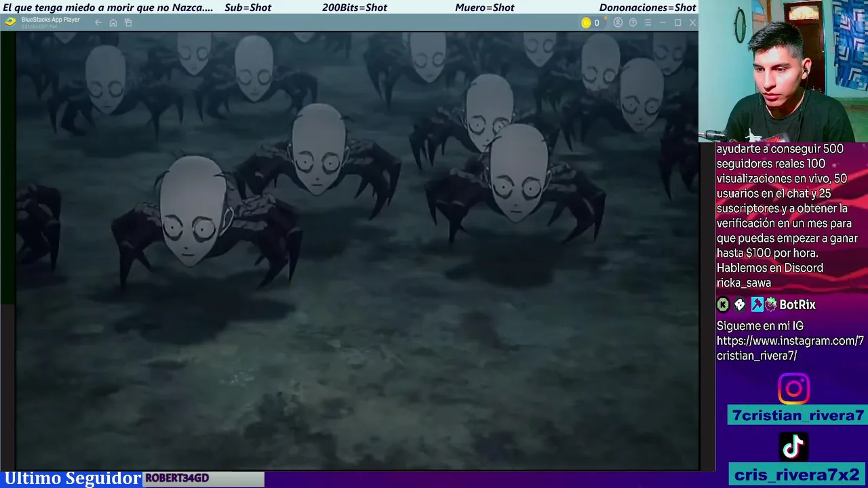The image size is (868, 488).
Task: Minimize the BlueStacks window
Action: 663,22
